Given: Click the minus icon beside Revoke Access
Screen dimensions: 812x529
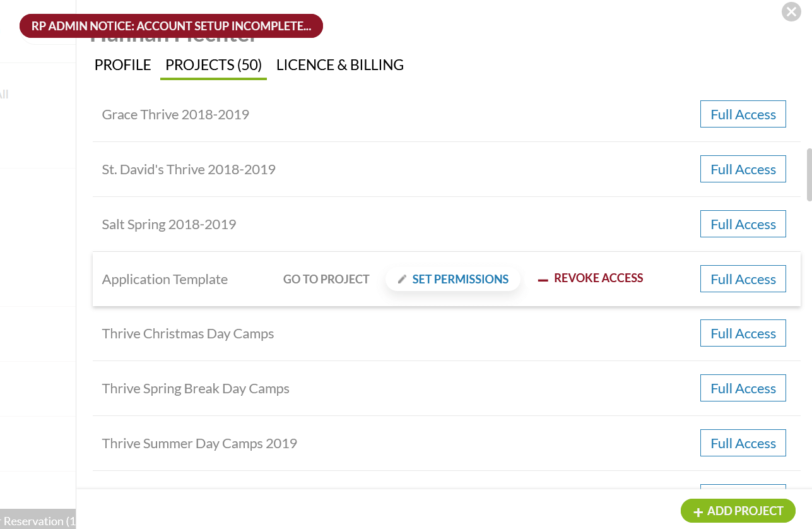Looking at the screenshot, I should [x=543, y=279].
